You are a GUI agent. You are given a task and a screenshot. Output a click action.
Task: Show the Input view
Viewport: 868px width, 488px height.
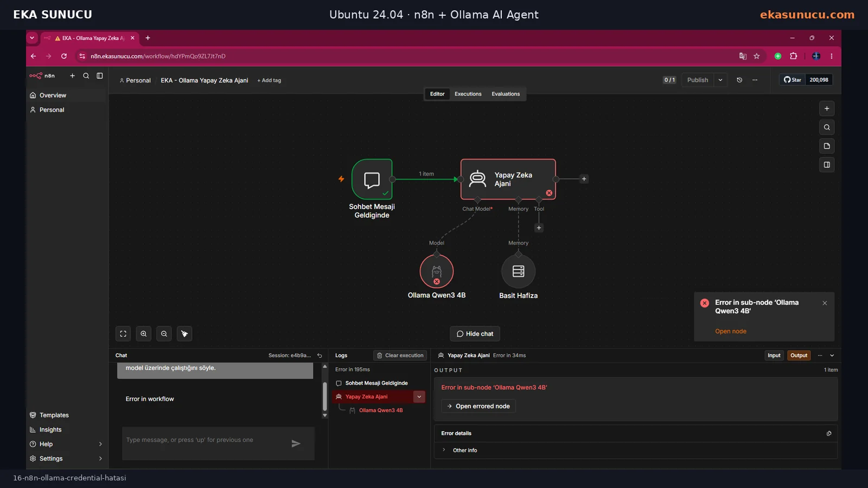(x=774, y=356)
